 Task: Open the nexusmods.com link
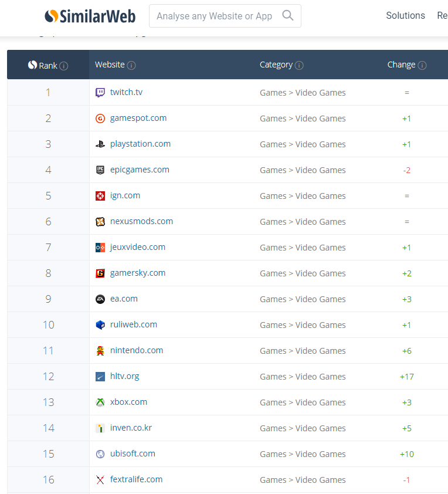click(141, 222)
